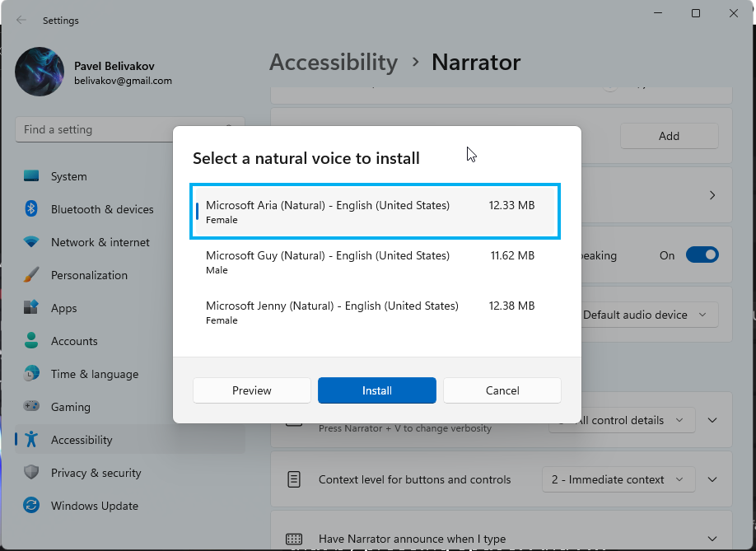Click the 11.62 MB size value

(x=512, y=255)
